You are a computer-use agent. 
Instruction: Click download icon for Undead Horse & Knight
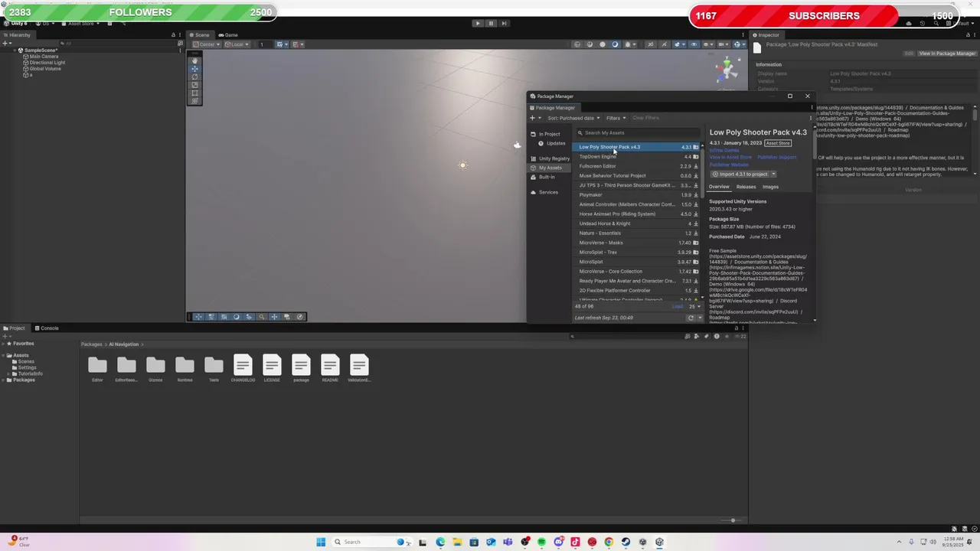(695, 223)
